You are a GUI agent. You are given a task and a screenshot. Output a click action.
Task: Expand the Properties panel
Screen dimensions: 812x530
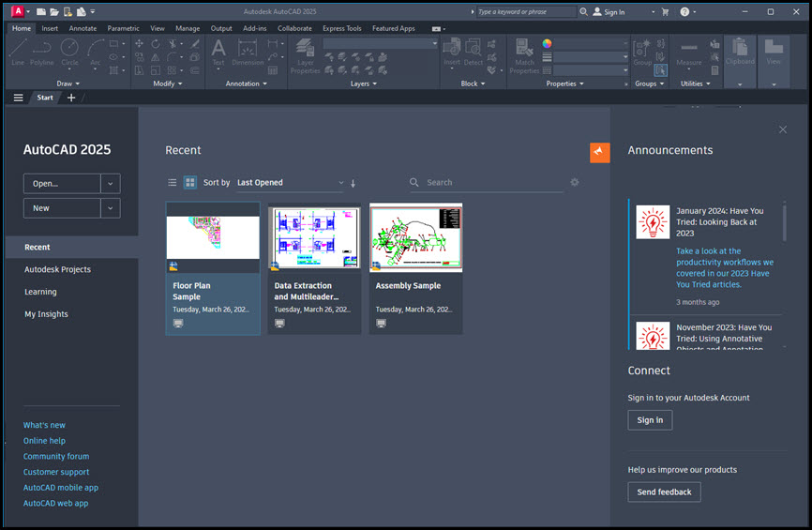click(564, 83)
